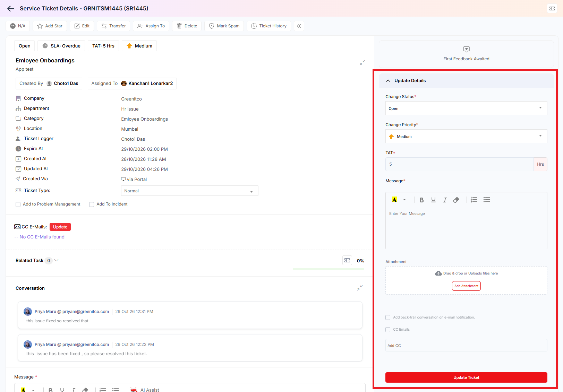The image size is (563, 392).
Task: Click the cloud upload icon in Attachment area
Action: pyautogui.click(x=438, y=273)
